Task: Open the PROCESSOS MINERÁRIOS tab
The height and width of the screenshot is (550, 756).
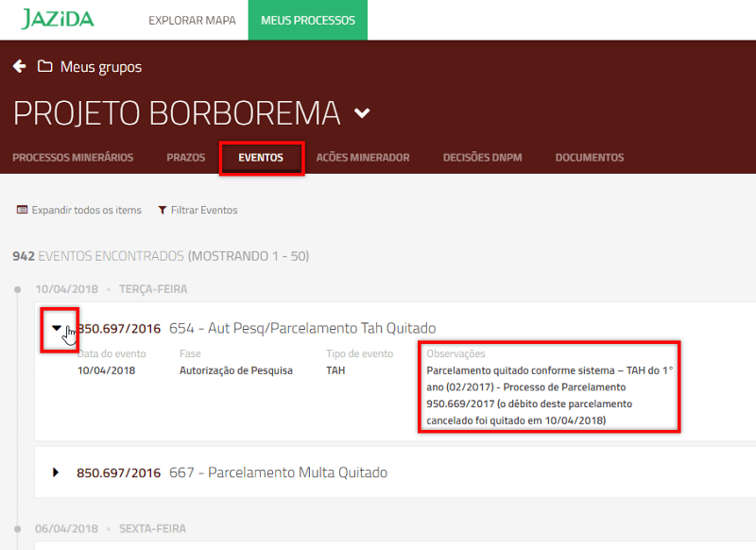Action: click(x=73, y=158)
